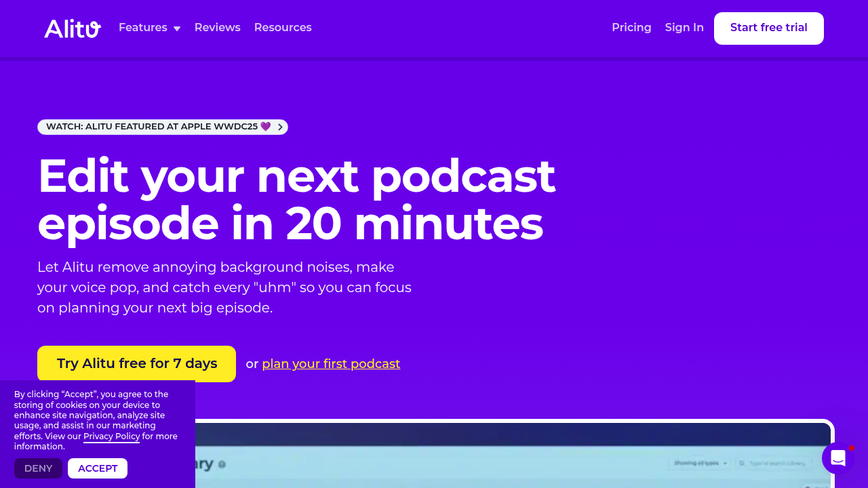Open the Features menu
Viewport: 868px width, 488px height.
pyautogui.click(x=149, y=28)
